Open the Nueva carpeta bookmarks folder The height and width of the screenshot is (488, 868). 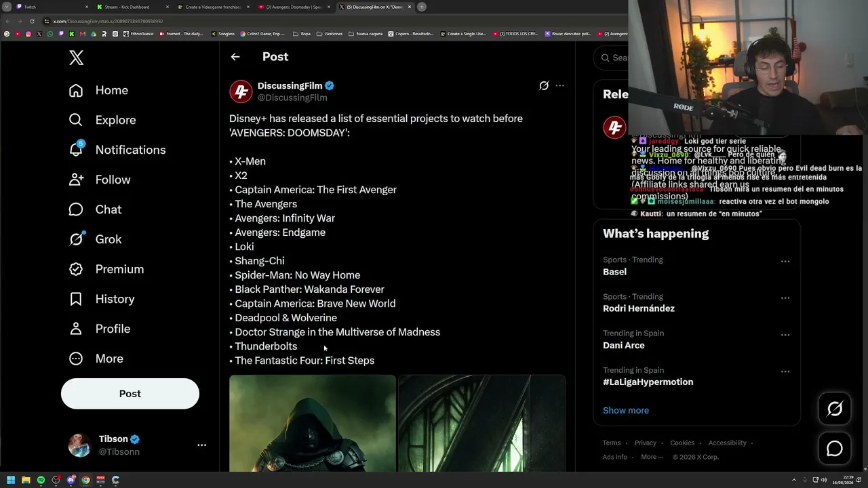[x=366, y=34]
